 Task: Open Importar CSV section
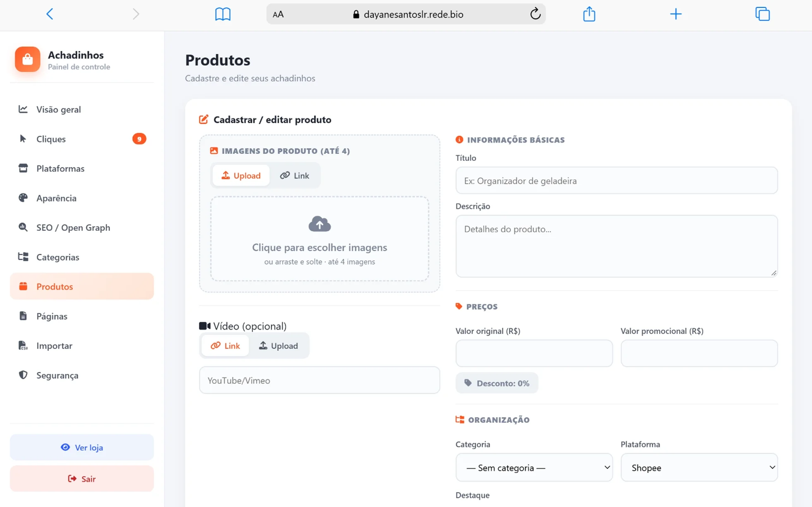click(x=82, y=346)
